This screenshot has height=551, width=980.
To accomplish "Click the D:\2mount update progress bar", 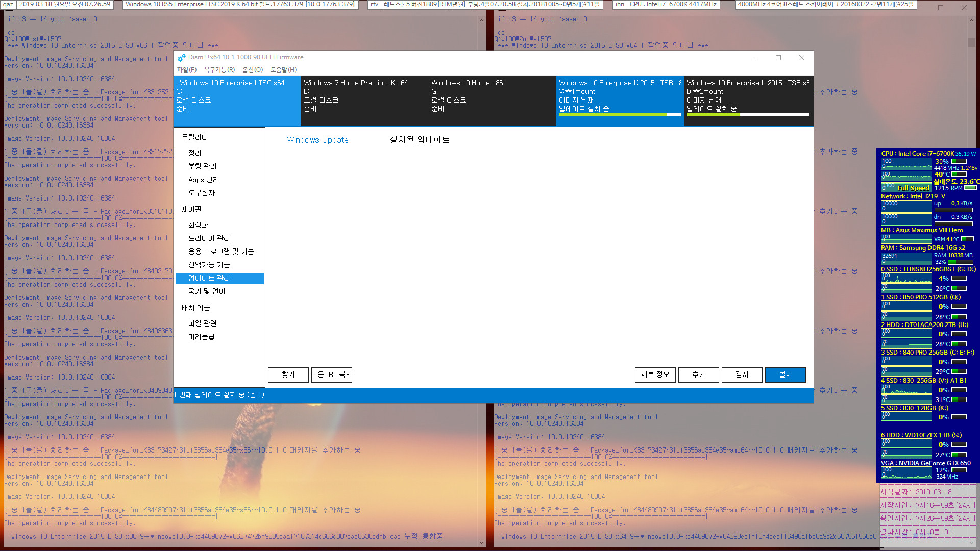I will point(748,115).
